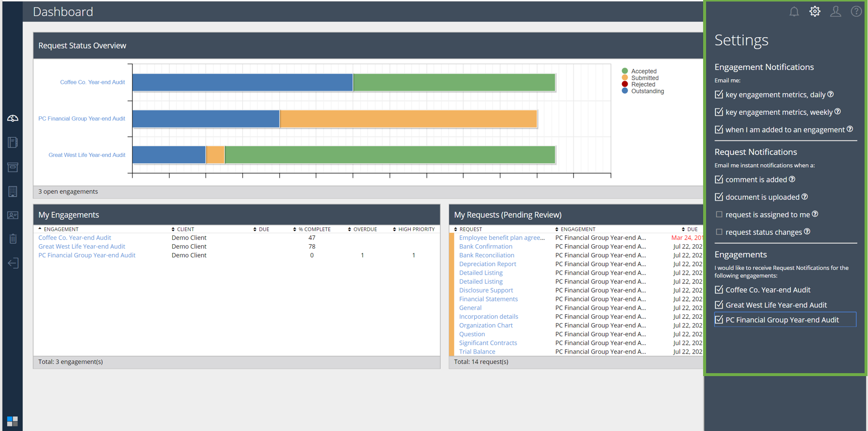
Task: Enable request is assigned to me
Action: tap(719, 214)
